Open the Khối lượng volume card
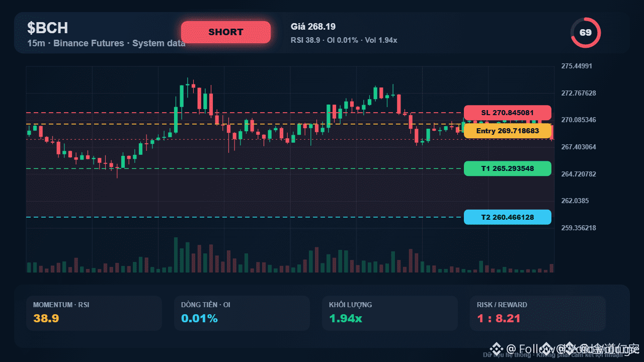 coord(390,313)
